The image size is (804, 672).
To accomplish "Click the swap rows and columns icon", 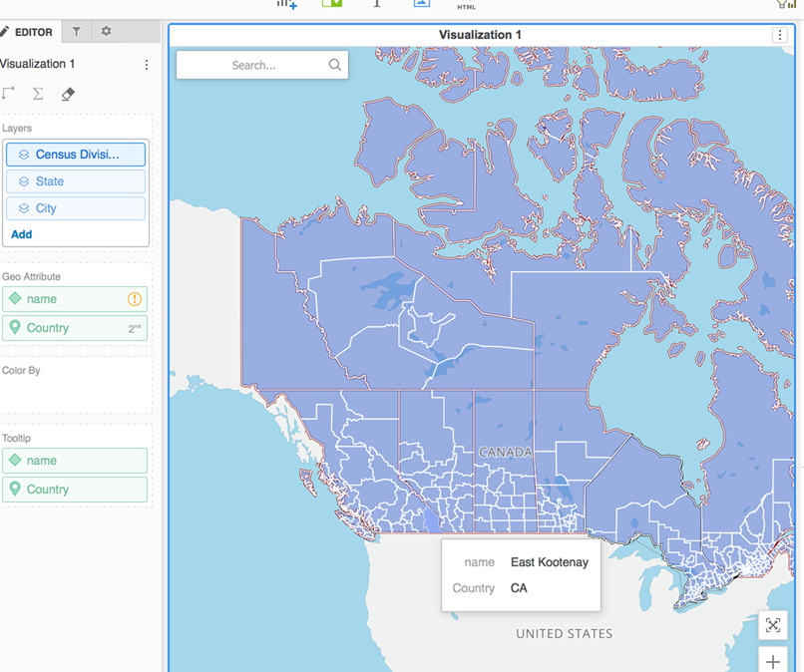I will pyautogui.click(x=8, y=94).
